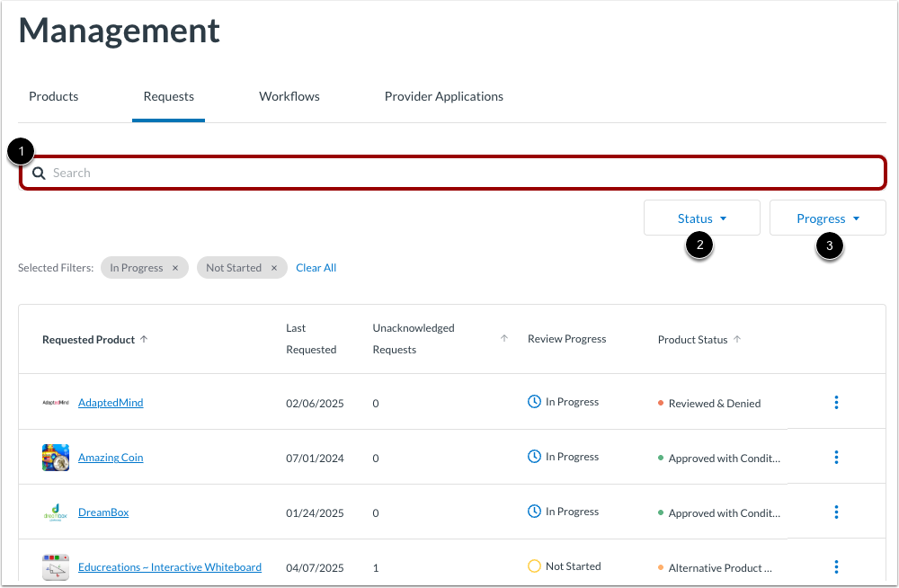Viewport: 899px width, 588px height.
Task: Remove the Not Started filter chip
Action: point(274,268)
